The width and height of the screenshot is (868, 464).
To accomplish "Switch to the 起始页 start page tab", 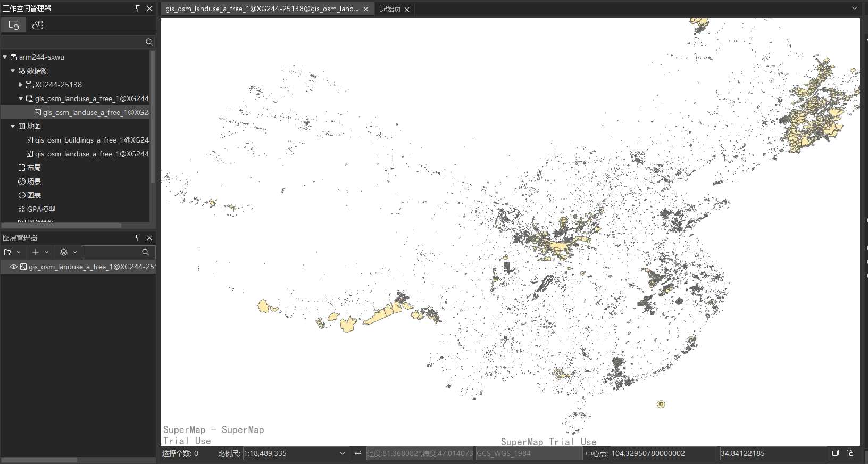I will (x=390, y=9).
